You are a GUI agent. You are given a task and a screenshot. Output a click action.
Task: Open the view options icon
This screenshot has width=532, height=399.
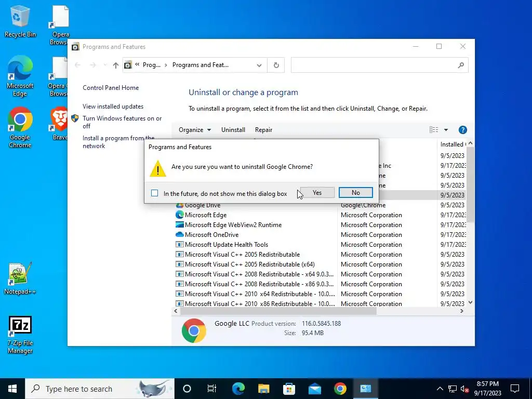(434, 130)
